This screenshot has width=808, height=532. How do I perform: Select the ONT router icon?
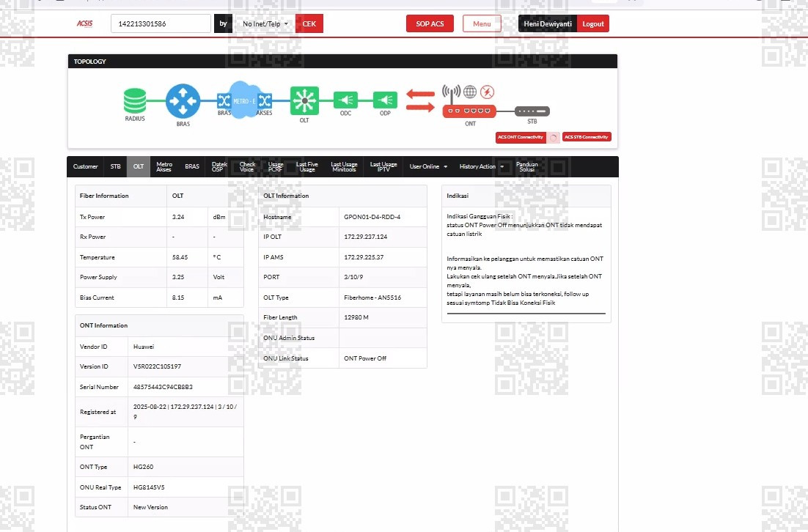point(469,111)
